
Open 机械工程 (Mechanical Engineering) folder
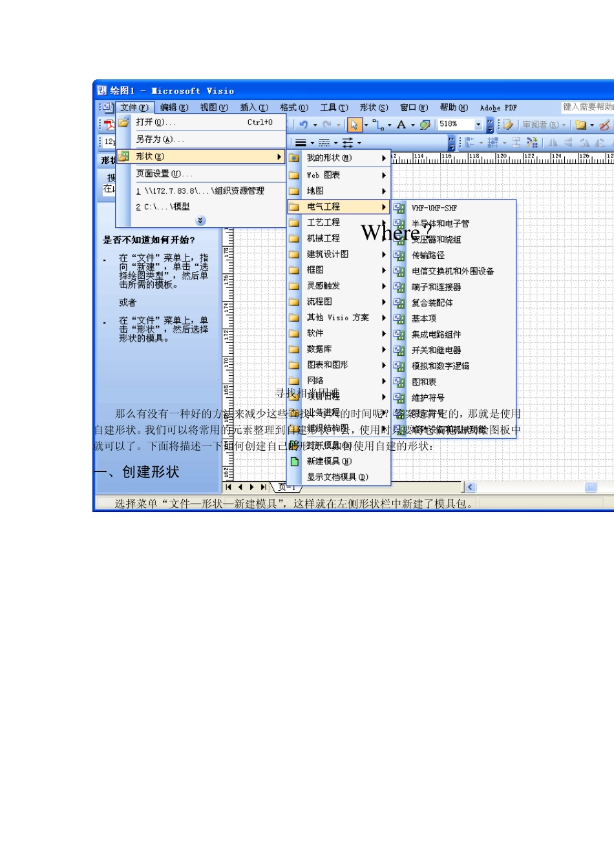[339, 238]
